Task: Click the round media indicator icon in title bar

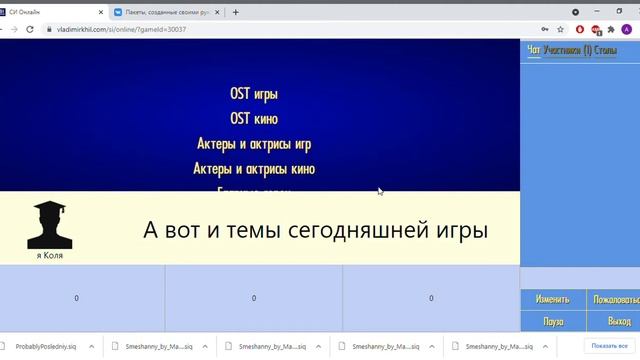Action: (x=576, y=12)
